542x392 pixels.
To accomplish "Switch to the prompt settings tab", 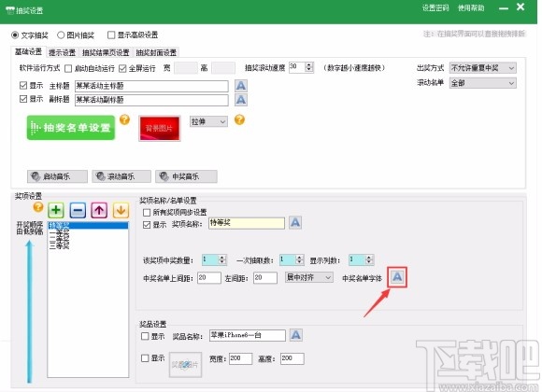I will (x=63, y=52).
